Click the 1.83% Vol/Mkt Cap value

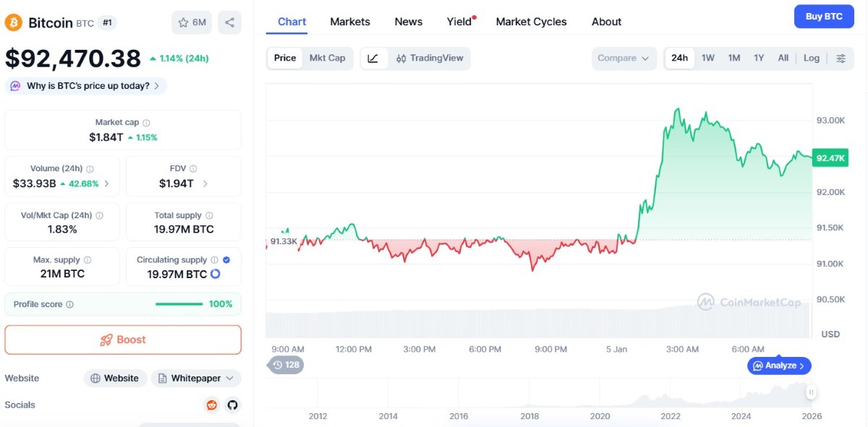pos(62,229)
